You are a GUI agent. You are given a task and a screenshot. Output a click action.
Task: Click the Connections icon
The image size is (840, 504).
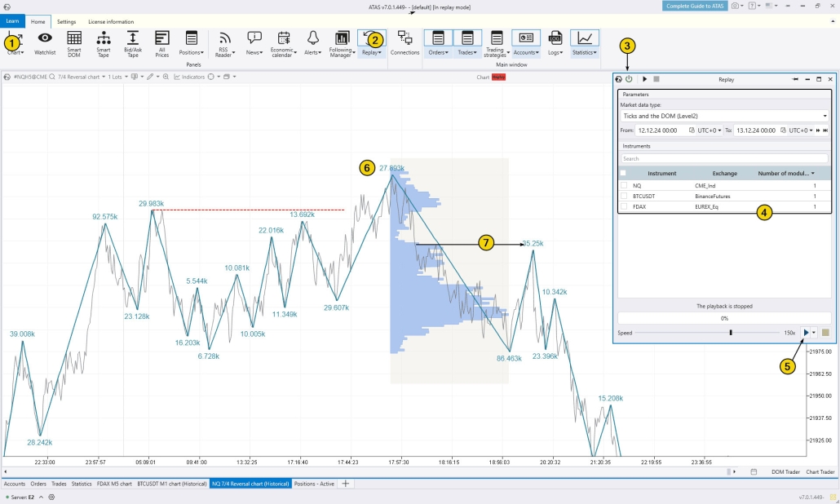point(405,42)
